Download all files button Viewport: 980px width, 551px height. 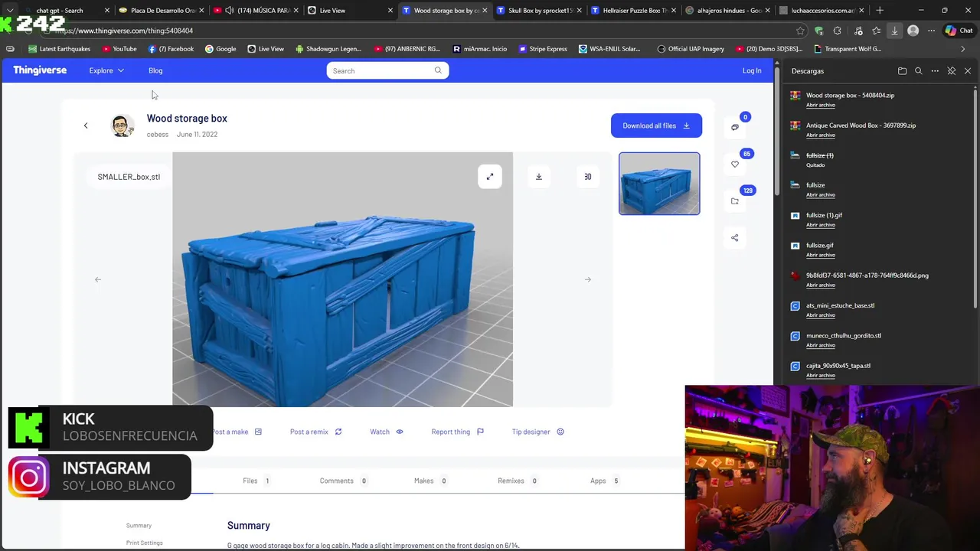click(656, 126)
